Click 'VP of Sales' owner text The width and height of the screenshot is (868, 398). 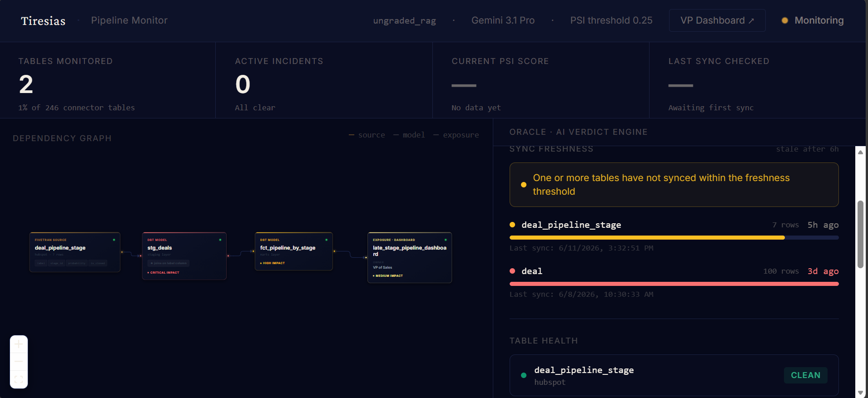382,267
